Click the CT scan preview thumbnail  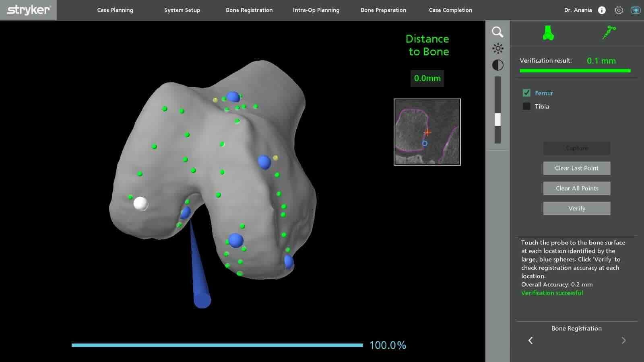[x=427, y=132]
